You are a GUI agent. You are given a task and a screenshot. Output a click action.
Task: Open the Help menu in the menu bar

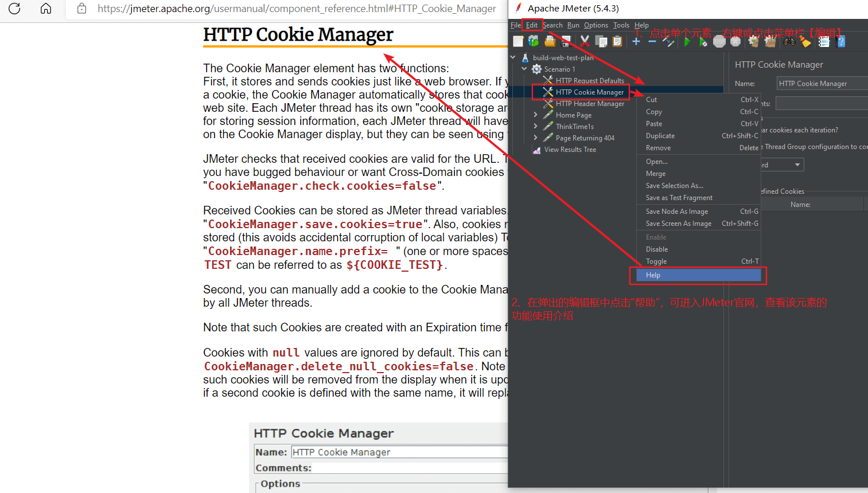(641, 25)
